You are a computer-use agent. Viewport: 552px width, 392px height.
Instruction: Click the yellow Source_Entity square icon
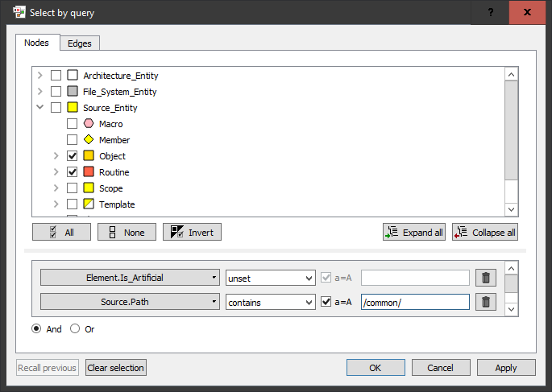click(73, 108)
